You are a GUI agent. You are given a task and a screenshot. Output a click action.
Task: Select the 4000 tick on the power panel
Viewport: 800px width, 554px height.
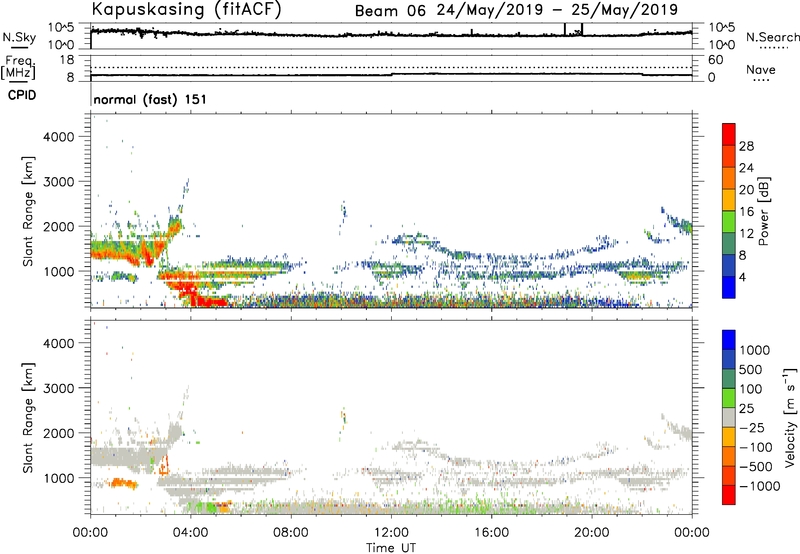click(x=59, y=137)
